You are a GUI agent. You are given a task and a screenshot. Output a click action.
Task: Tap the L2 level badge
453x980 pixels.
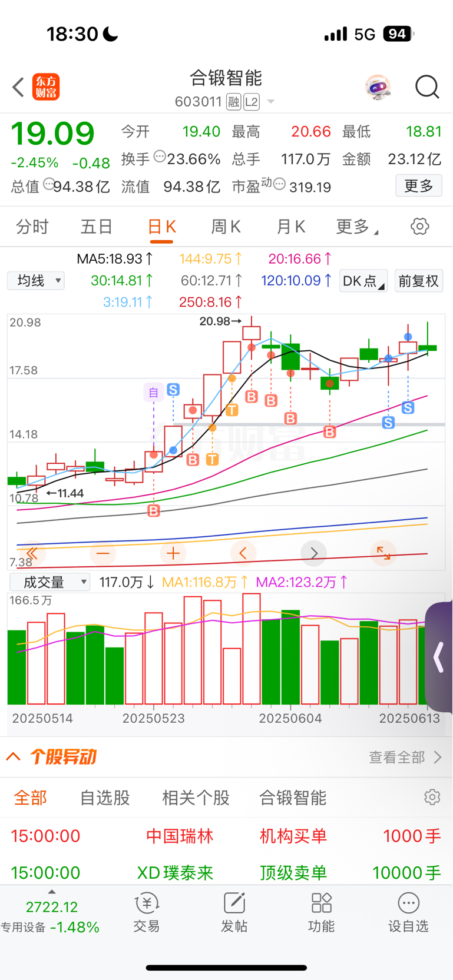pos(252,102)
